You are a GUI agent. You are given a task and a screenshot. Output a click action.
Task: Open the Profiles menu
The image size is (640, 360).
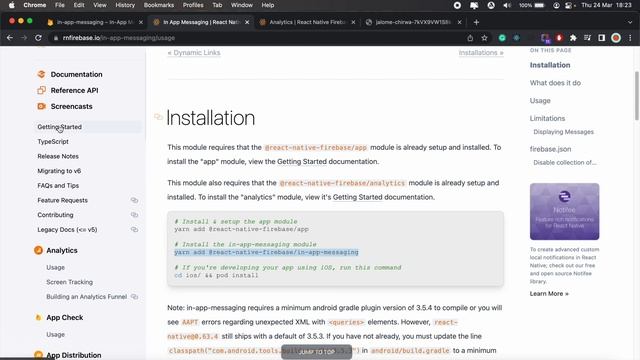click(x=193, y=5)
